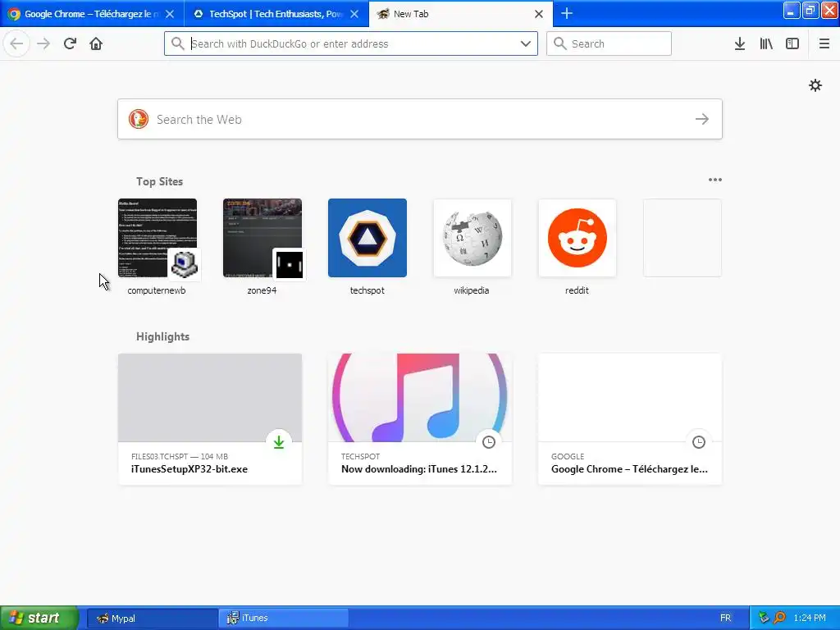Open the home page
The height and width of the screenshot is (630, 840).
pyautogui.click(x=96, y=43)
